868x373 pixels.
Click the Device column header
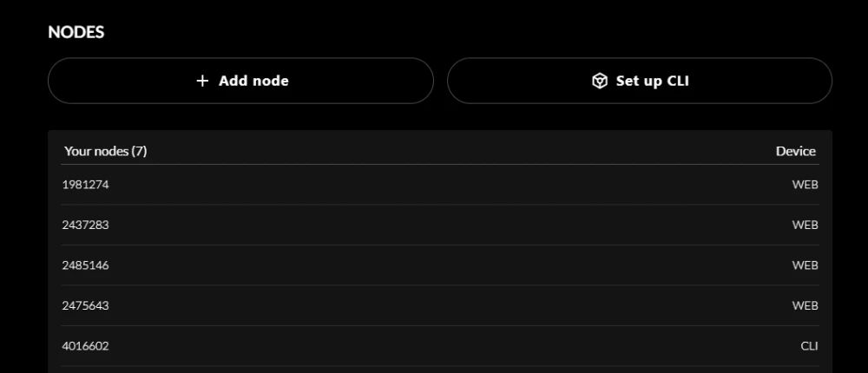coord(795,151)
